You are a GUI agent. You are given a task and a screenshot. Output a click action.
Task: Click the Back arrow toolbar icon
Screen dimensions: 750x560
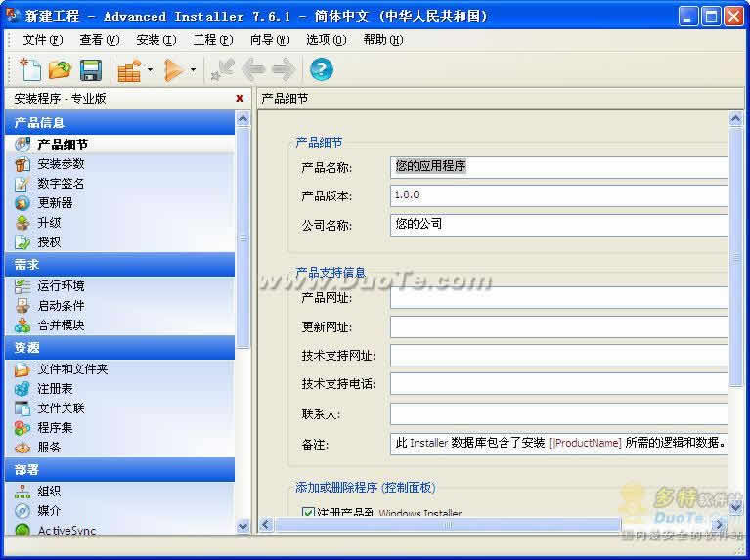point(253,69)
